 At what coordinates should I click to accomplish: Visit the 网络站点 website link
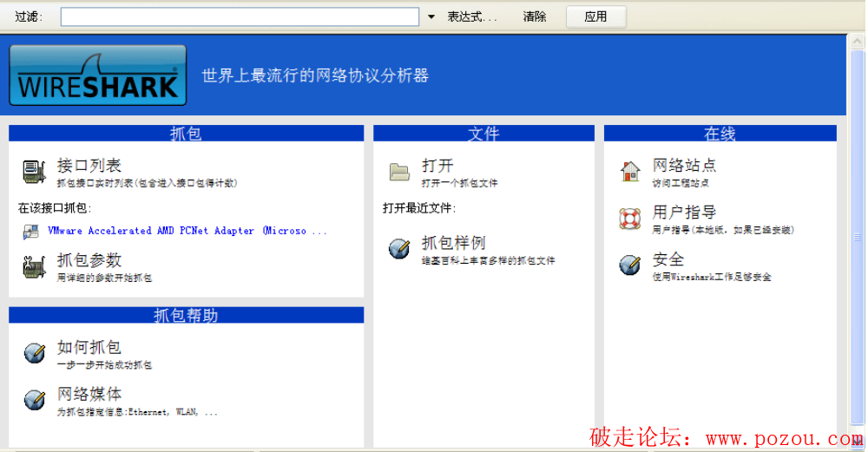tap(685, 165)
